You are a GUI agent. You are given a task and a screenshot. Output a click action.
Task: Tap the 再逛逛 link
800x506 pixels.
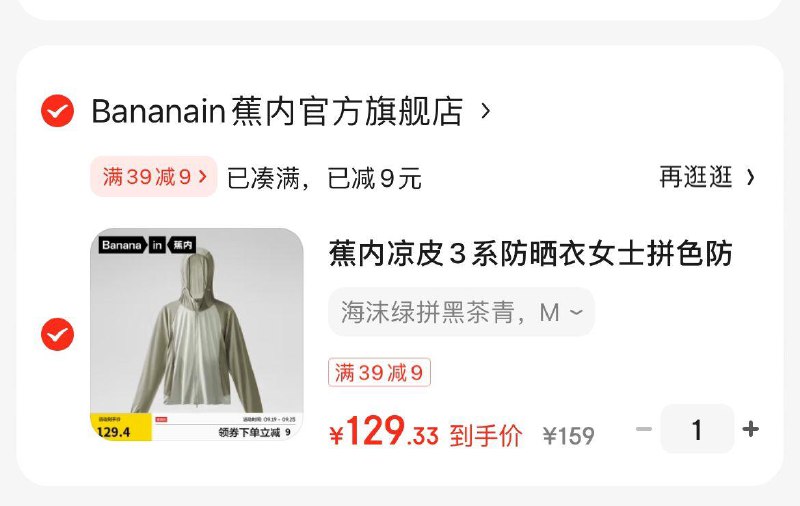(696, 177)
